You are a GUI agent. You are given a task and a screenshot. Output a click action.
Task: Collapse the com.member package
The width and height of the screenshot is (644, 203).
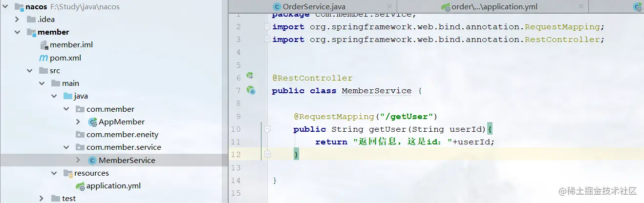point(66,109)
